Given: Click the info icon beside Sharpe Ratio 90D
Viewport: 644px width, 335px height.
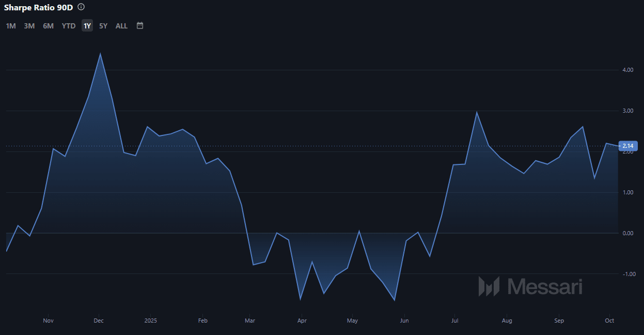Looking at the screenshot, I should pyautogui.click(x=81, y=7).
